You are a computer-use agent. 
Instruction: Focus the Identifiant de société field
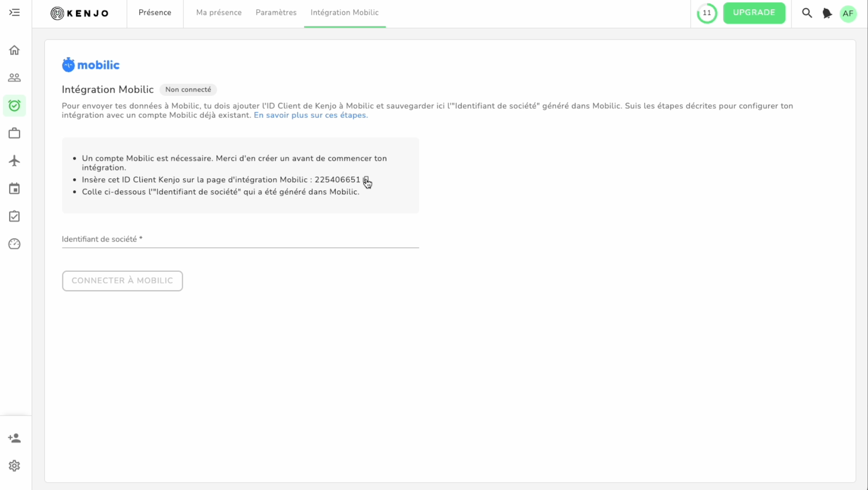[240, 239]
